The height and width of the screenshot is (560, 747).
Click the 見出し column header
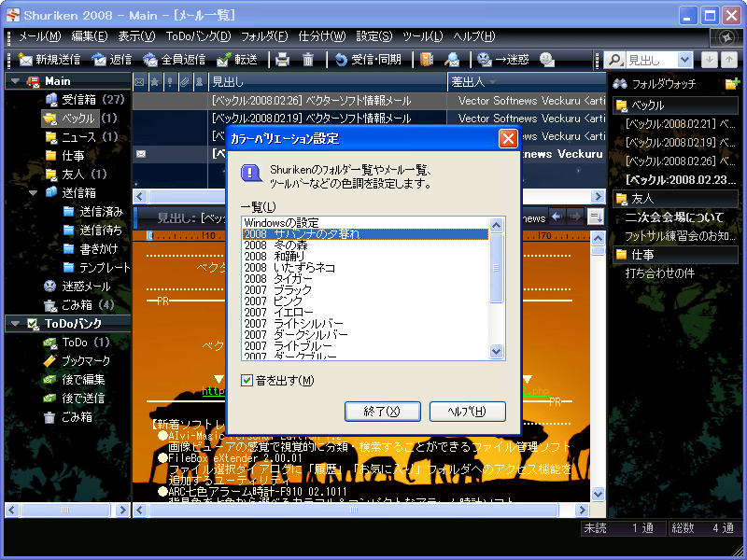point(328,82)
